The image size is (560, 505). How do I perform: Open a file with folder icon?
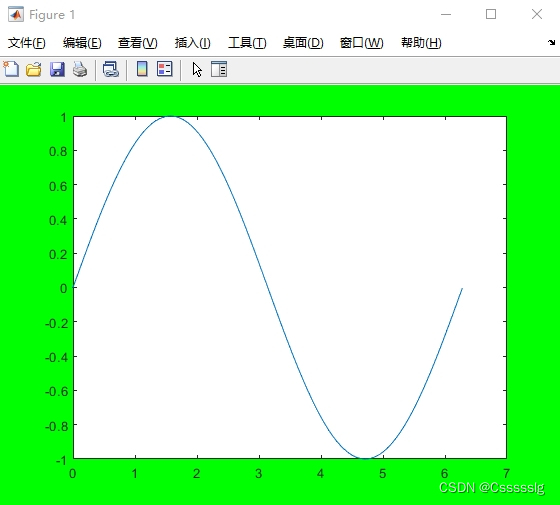[x=34, y=69]
